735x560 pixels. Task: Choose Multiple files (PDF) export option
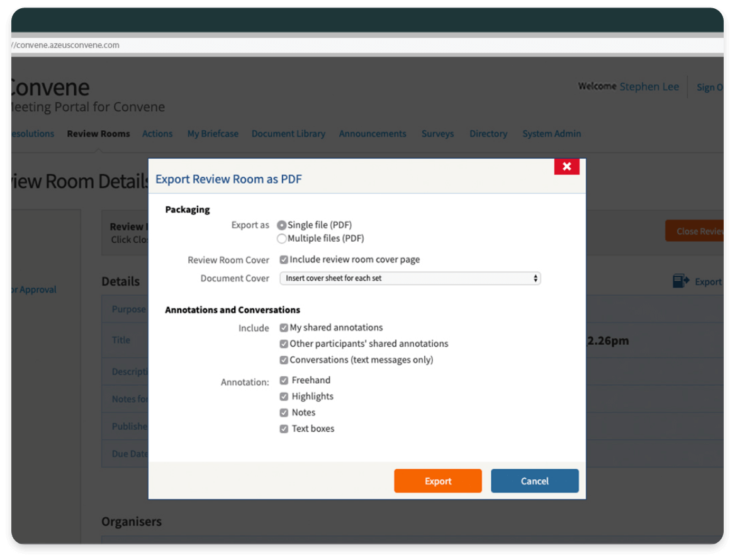[x=282, y=238]
